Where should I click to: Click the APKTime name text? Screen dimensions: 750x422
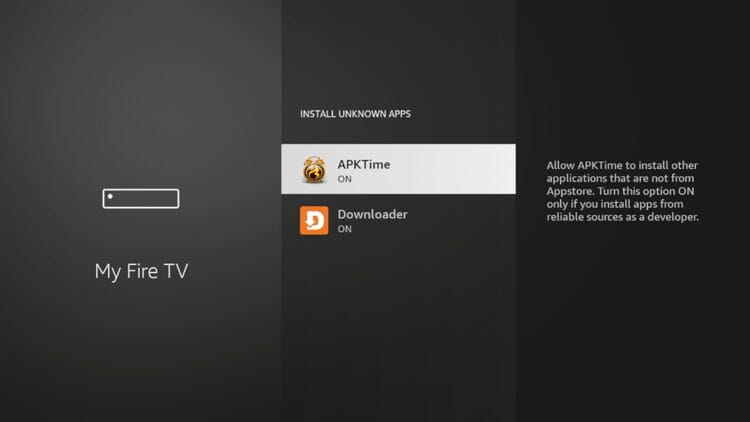[364, 164]
